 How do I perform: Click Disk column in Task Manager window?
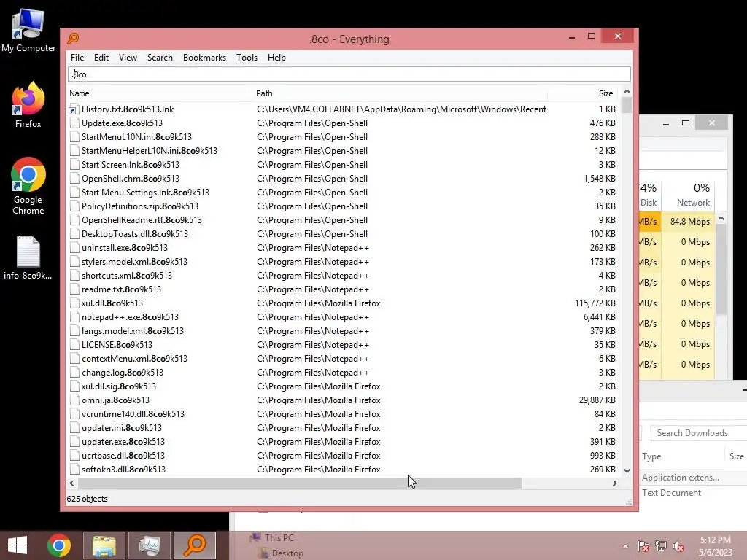pyautogui.click(x=649, y=195)
